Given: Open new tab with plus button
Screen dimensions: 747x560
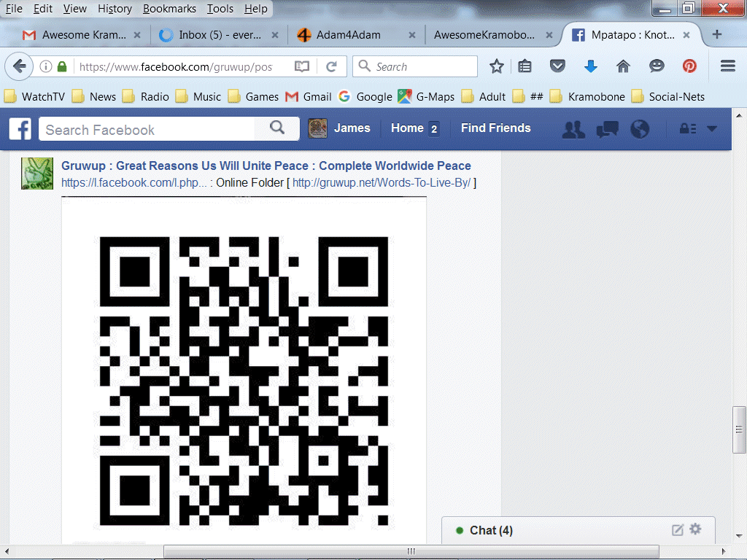Looking at the screenshot, I should pyautogui.click(x=717, y=34).
